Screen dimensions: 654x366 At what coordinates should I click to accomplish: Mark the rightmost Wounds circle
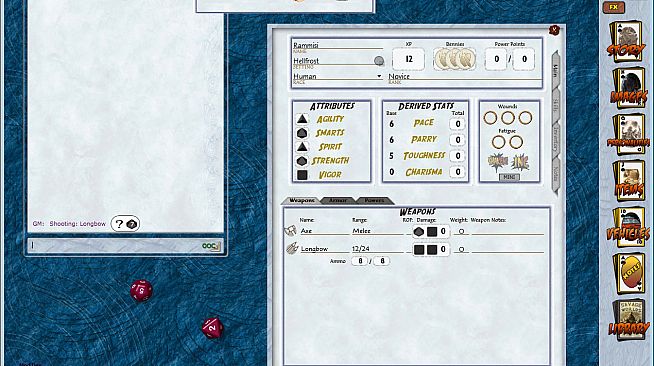click(x=525, y=118)
